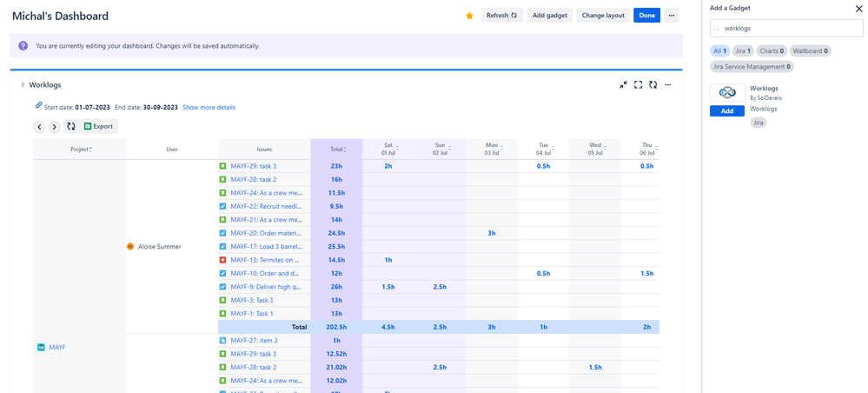Open the MAYF-29: task 3 issue

(x=253, y=166)
